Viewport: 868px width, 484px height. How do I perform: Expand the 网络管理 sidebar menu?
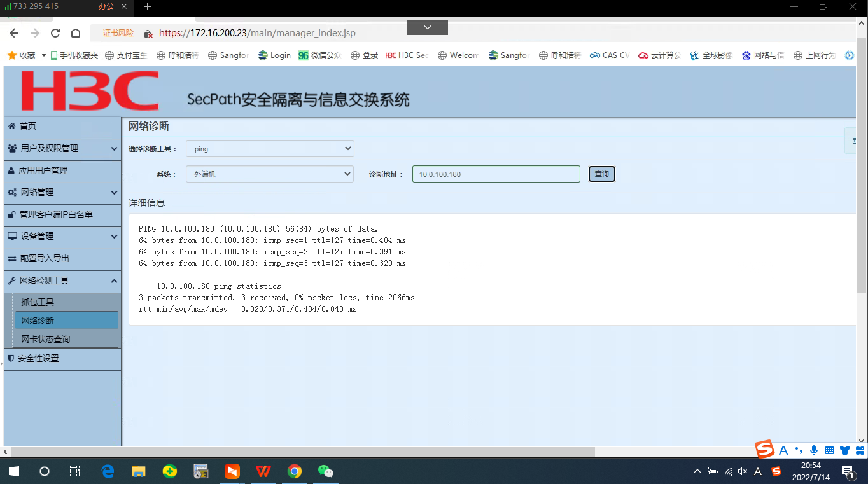click(x=62, y=192)
